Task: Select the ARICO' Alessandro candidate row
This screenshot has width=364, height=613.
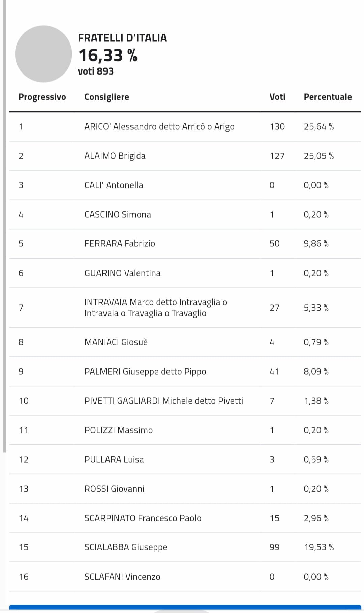Action: (x=185, y=127)
